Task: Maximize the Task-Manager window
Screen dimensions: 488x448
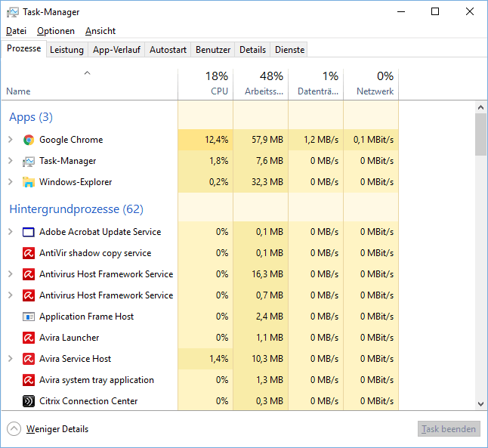Action: click(435, 11)
